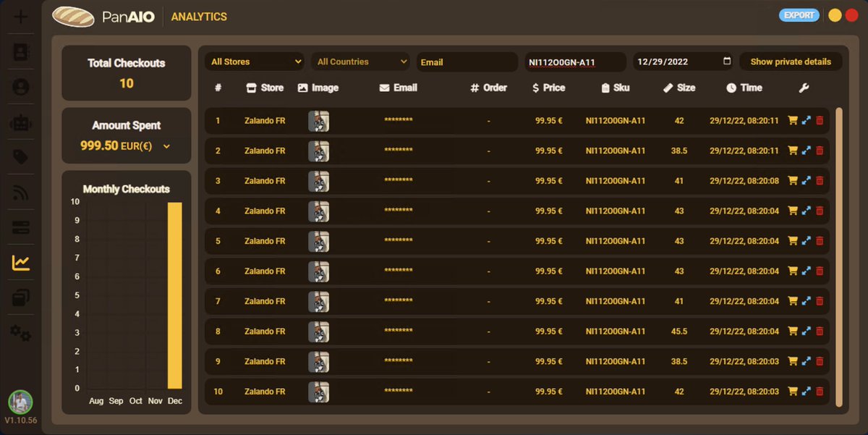
Task: Open the RSS feed sidebar icon
Action: click(x=21, y=193)
